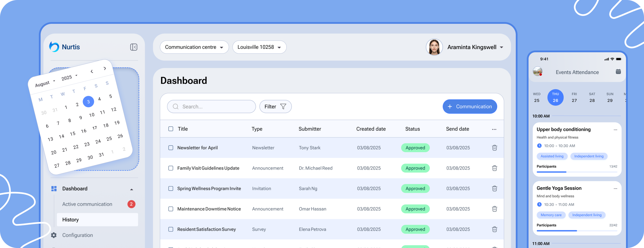Expand the Louisville 10258 location dropdown

tap(259, 47)
